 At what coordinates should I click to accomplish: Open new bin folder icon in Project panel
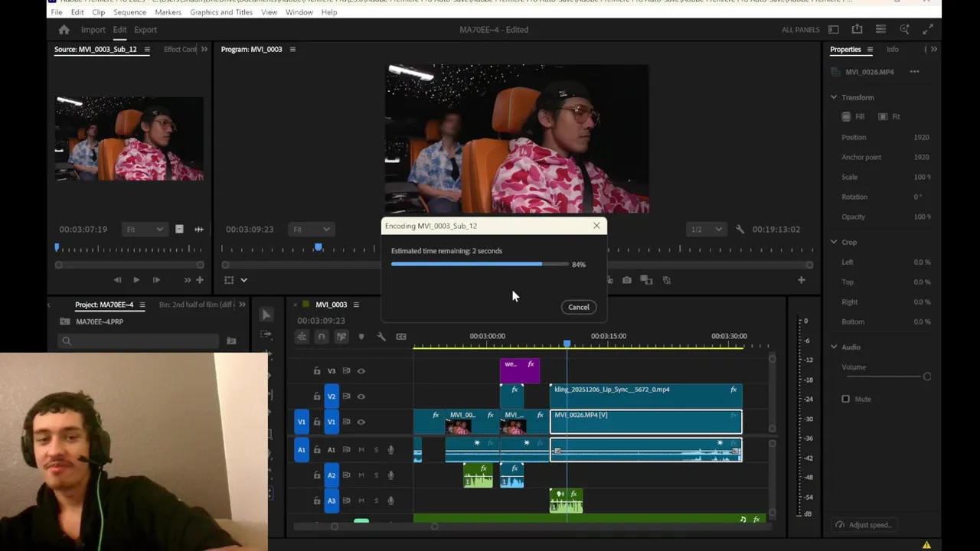pyautogui.click(x=231, y=341)
